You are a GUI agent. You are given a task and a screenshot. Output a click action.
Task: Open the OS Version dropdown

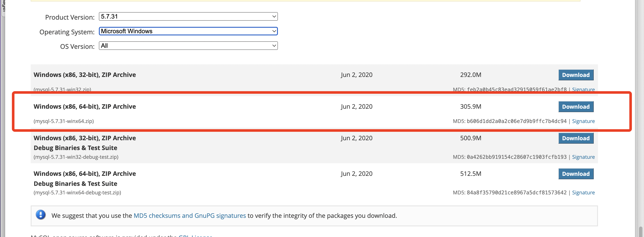(188, 46)
